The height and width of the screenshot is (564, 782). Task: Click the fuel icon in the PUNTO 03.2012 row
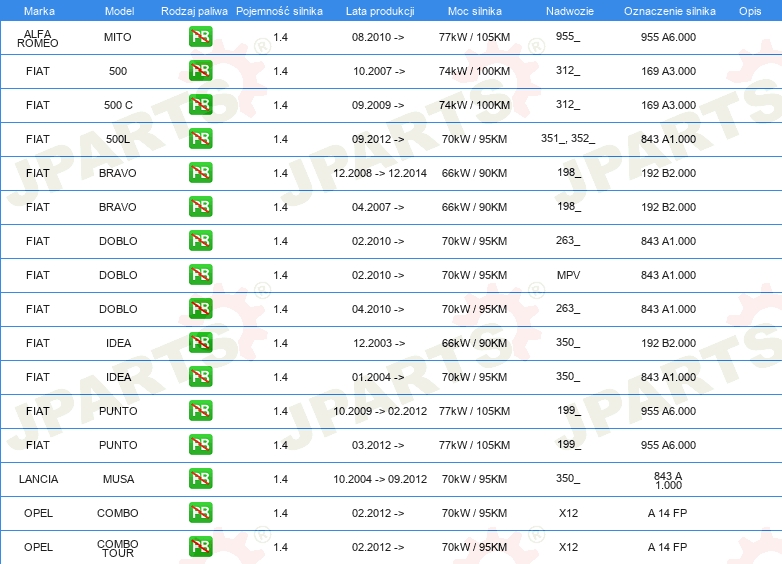point(200,444)
